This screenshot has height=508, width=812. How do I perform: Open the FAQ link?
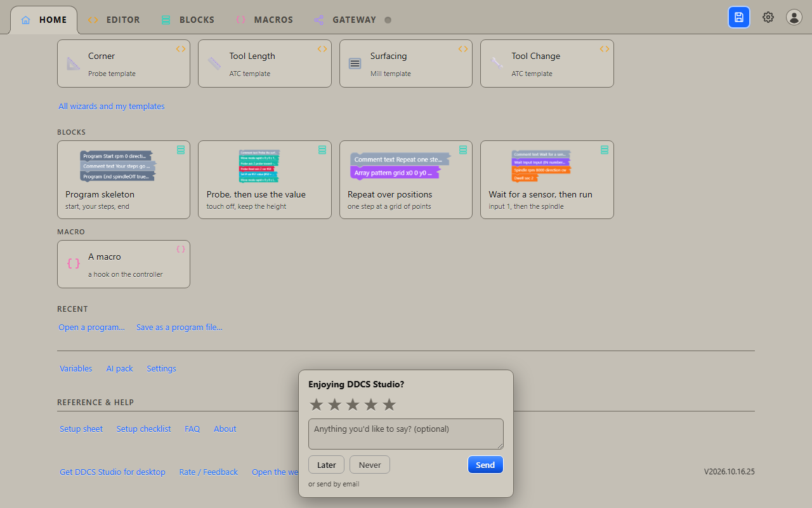[x=192, y=429]
